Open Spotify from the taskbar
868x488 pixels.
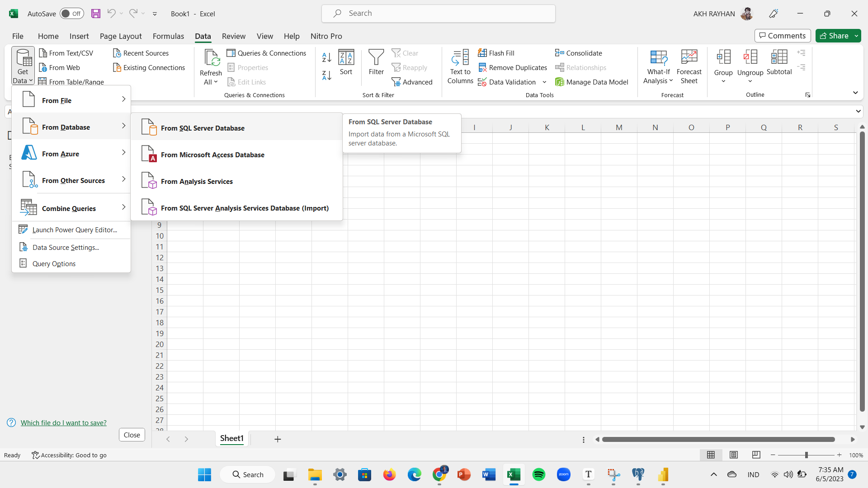click(x=538, y=474)
